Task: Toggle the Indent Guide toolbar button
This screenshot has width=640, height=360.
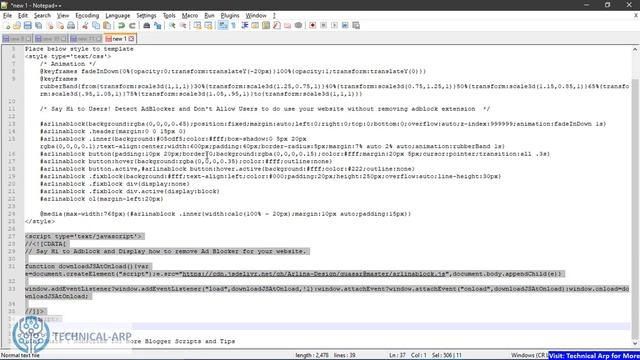Action: 244,25
